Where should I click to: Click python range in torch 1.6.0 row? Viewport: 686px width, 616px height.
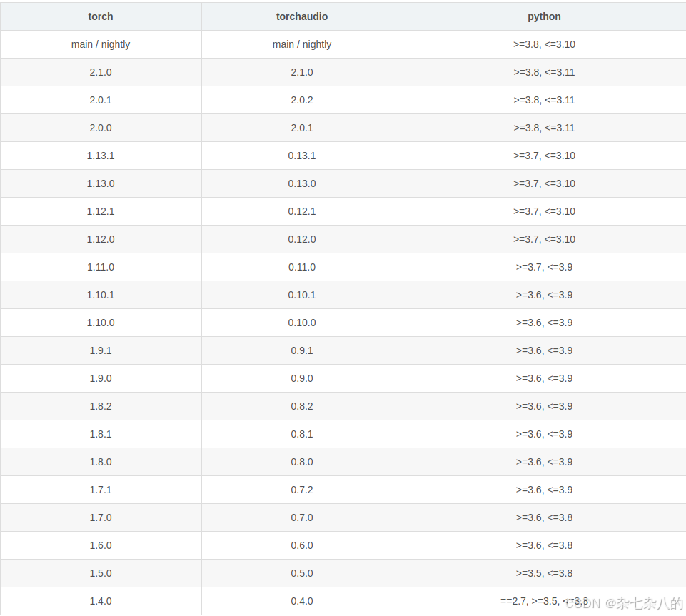(x=544, y=546)
